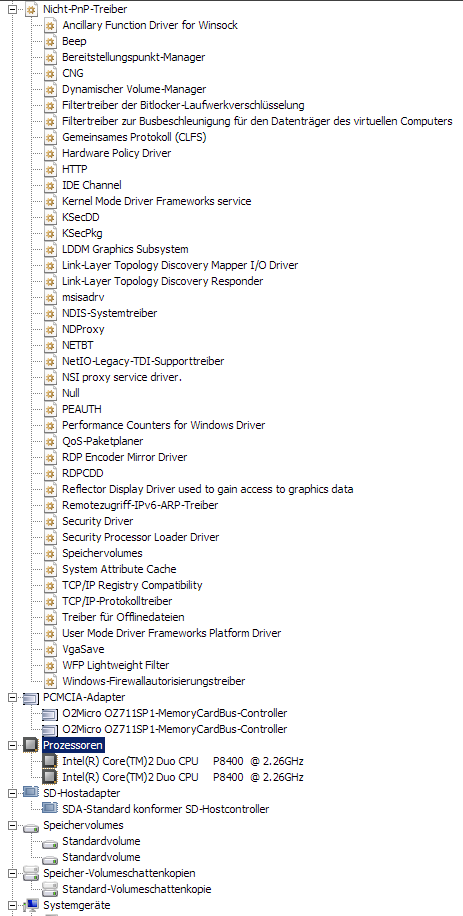
Task: Click the Prozessoren chip icon
Action: pos(31,745)
